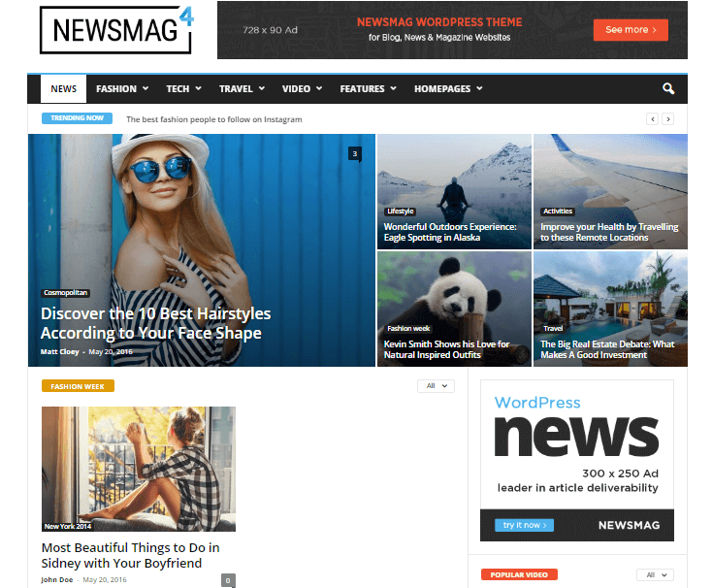Show next trending story arrow
The height and width of the screenshot is (588, 712).
667,119
